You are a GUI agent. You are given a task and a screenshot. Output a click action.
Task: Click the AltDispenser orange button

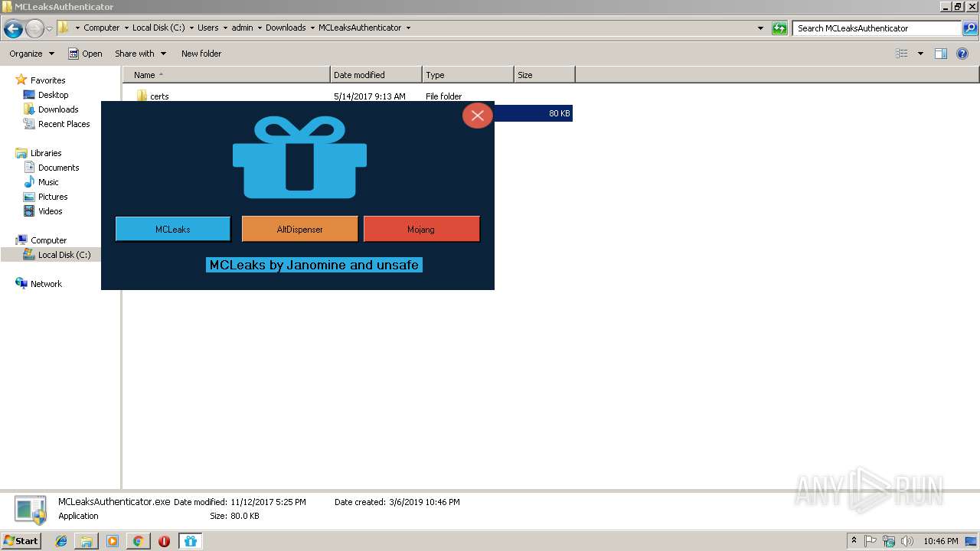299,229
